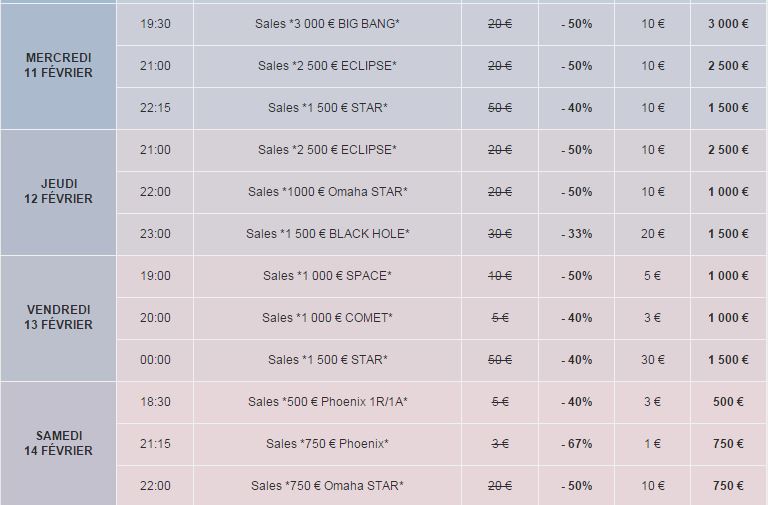Select the VENDREDI 13 FÉVRIER day cell
This screenshot has height=505, width=768.
[59, 318]
